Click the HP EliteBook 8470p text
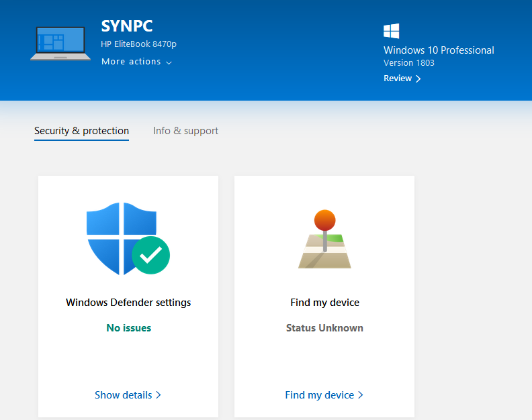Image resolution: width=532 pixels, height=420 pixels. 138,44
